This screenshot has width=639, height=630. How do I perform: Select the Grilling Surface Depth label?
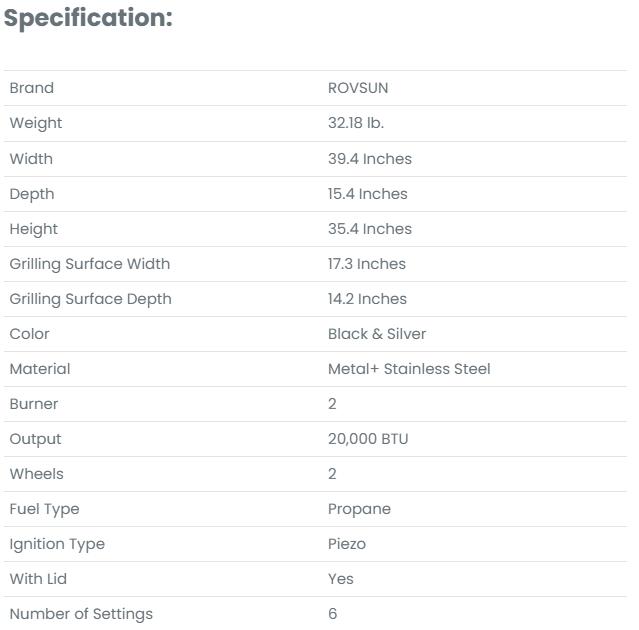click(90, 298)
